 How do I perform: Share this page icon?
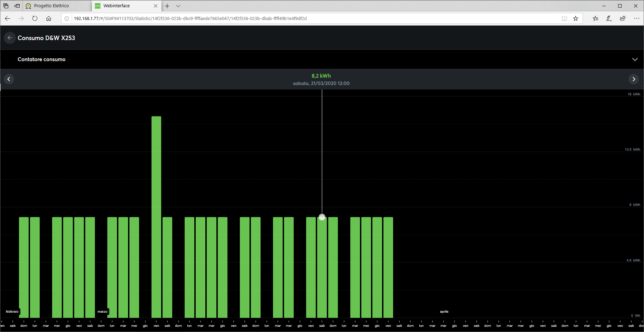click(623, 18)
